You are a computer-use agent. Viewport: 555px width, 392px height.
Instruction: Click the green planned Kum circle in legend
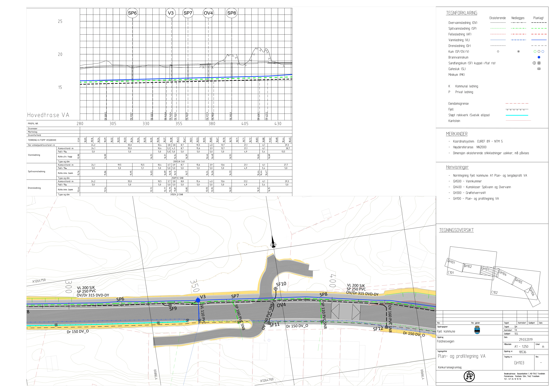(535, 51)
